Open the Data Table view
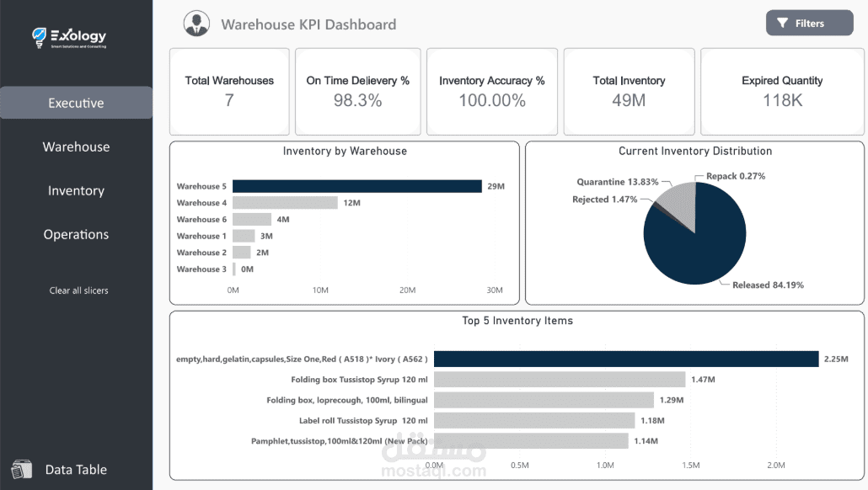 tap(76, 470)
